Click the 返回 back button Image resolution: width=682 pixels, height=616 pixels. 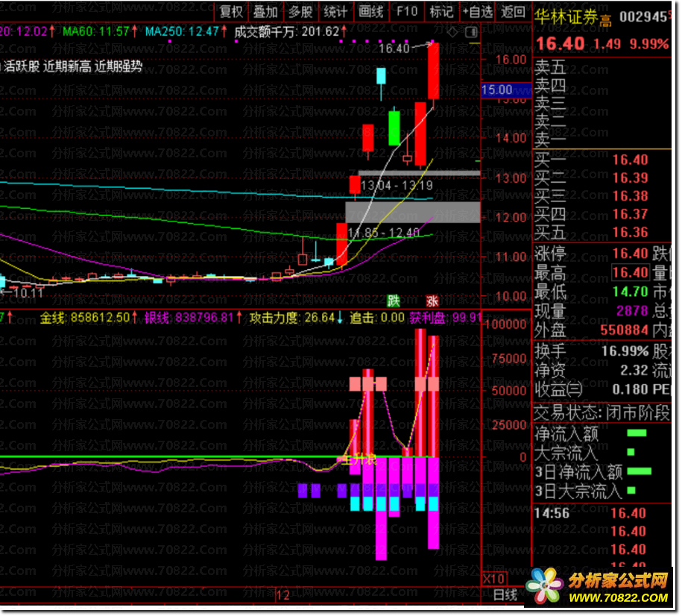pyautogui.click(x=514, y=12)
